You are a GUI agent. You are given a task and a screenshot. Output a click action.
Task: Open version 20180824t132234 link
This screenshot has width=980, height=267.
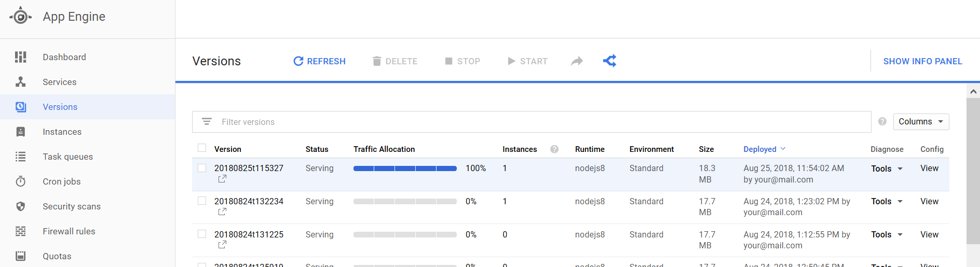point(249,201)
